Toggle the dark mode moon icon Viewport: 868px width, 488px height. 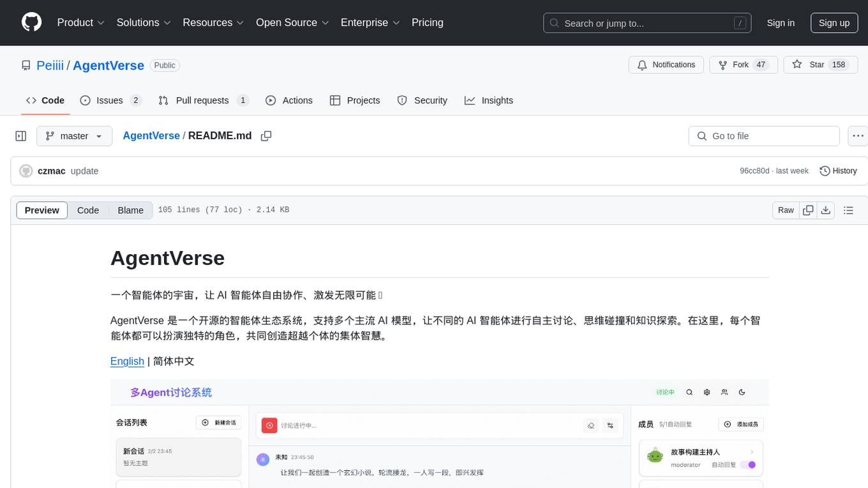742,392
